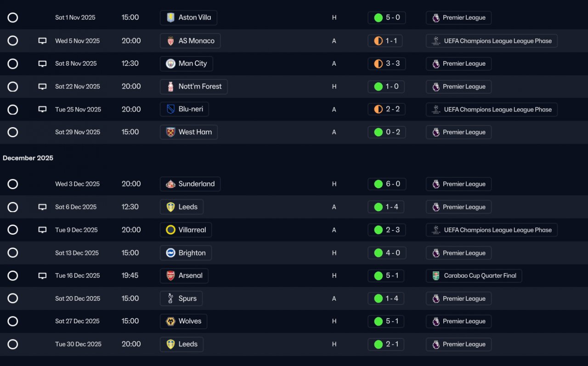588x366 pixels.
Task: Open UEFA Champions League link on Villarreal row
Action: (x=492, y=230)
